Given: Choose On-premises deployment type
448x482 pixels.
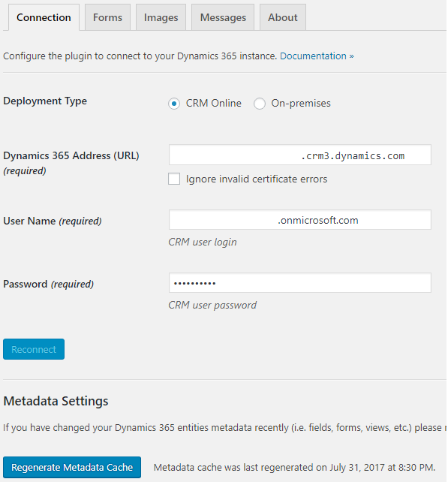Looking at the screenshot, I should (x=260, y=104).
